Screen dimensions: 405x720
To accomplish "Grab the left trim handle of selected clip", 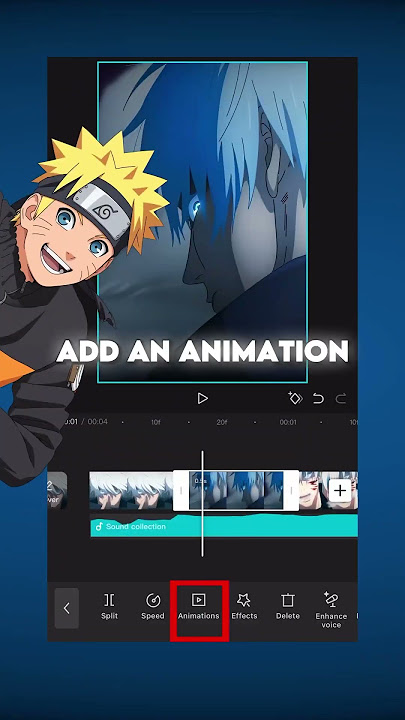I will (181, 490).
